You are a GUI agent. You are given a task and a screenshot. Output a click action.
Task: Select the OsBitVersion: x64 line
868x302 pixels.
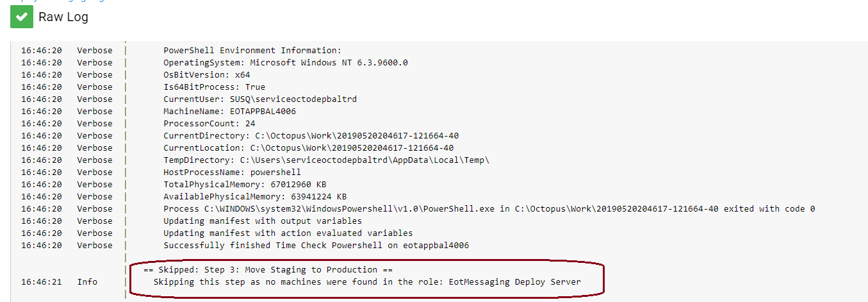[x=207, y=75]
